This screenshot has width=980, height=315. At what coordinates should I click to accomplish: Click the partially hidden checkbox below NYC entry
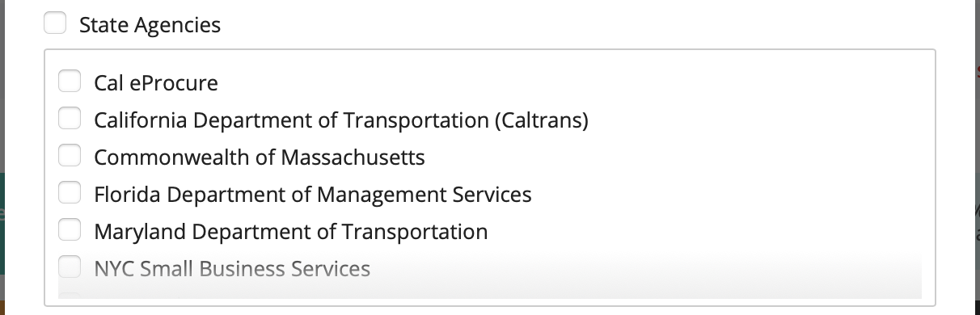[70, 296]
